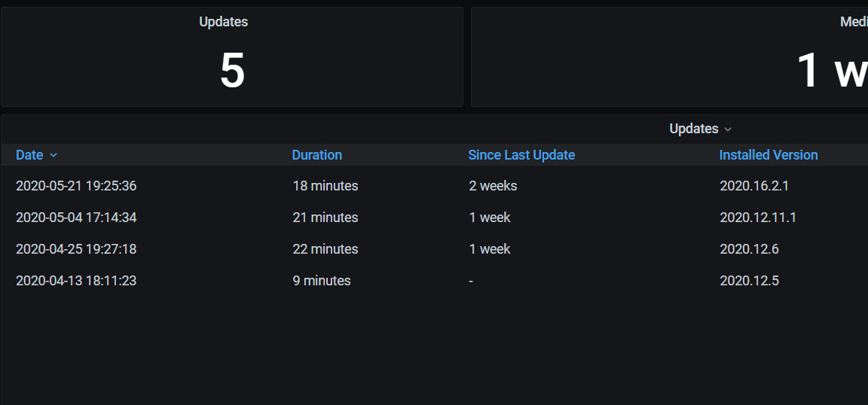Select installed version 2020.12.5
868x405 pixels.
[750, 281]
